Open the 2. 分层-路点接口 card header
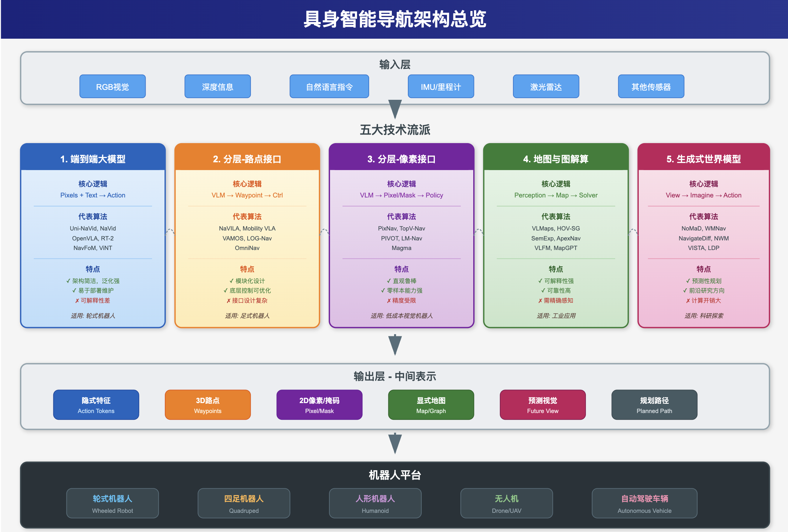The height and width of the screenshot is (532, 788). [x=247, y=157]
